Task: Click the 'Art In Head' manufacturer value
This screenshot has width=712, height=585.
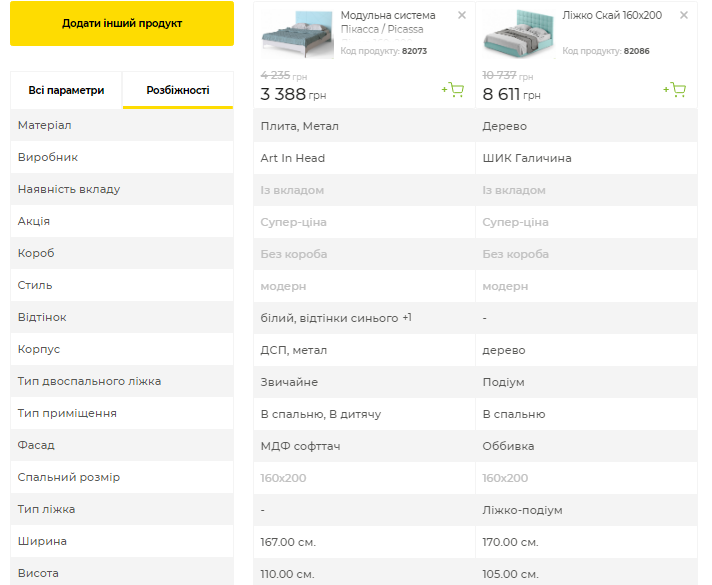Action: click(292, 158)
